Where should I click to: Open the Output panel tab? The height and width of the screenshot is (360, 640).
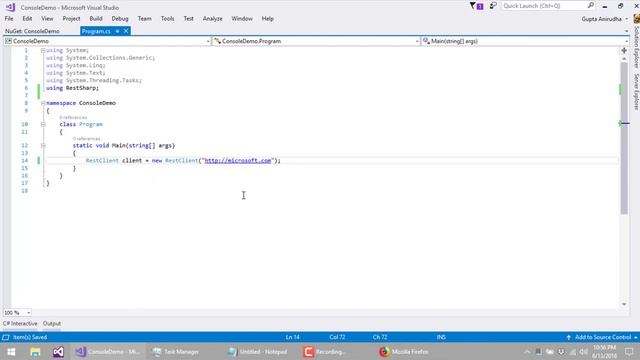point(52,324)
